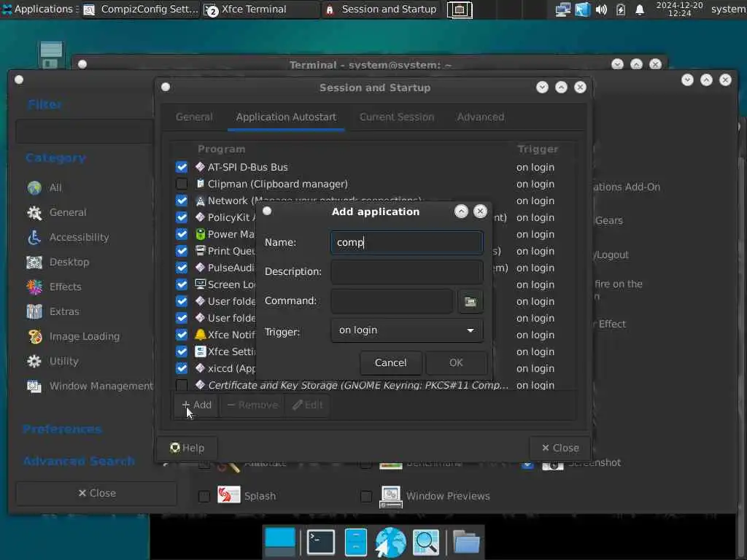Open the Trigger dropdown showing on login
Viewport: 747px width, 560px height.
(407, 330)
